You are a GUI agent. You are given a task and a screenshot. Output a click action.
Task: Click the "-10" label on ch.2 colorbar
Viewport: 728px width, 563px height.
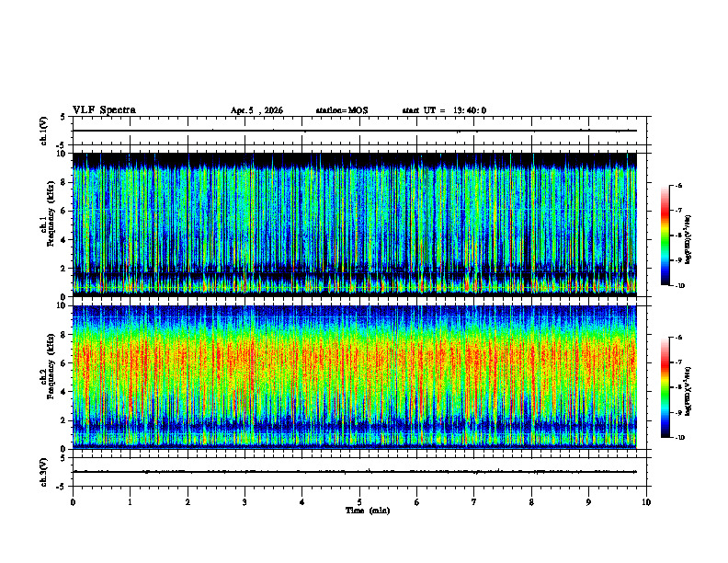coord(680,438)
